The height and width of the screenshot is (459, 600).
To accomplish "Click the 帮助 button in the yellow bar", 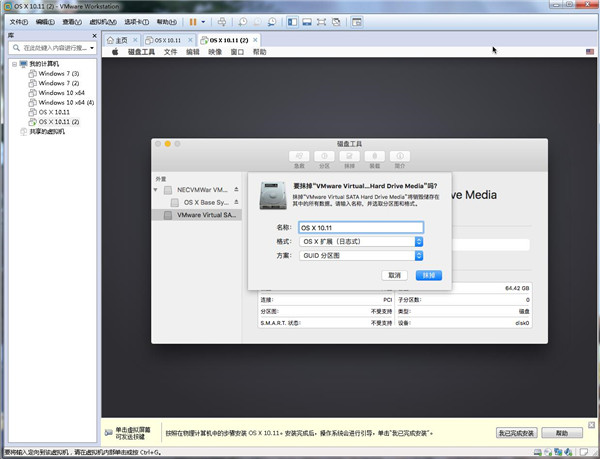I will click(562, 433).
